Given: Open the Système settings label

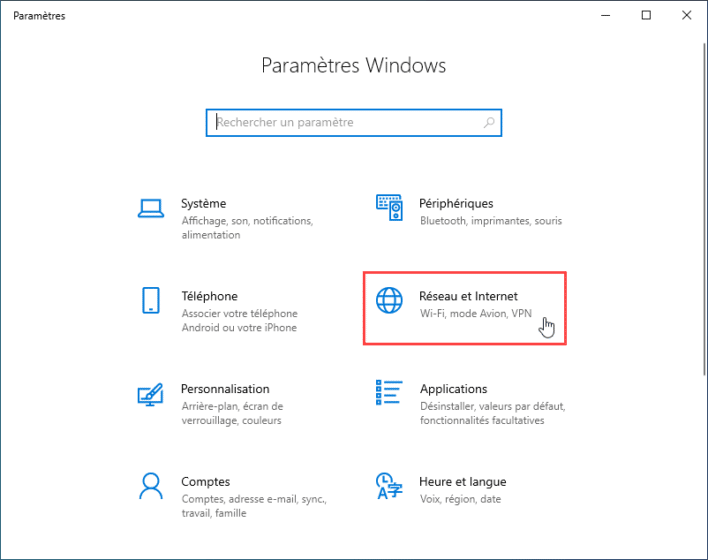Looking at the screenshot, I should (x=203, y=203).
